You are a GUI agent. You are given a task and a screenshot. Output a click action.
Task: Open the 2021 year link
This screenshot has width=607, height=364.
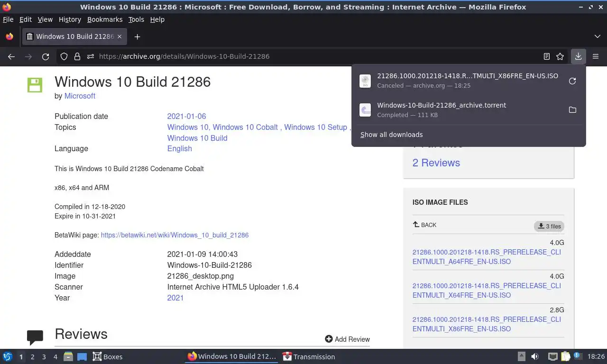(175, 298)
